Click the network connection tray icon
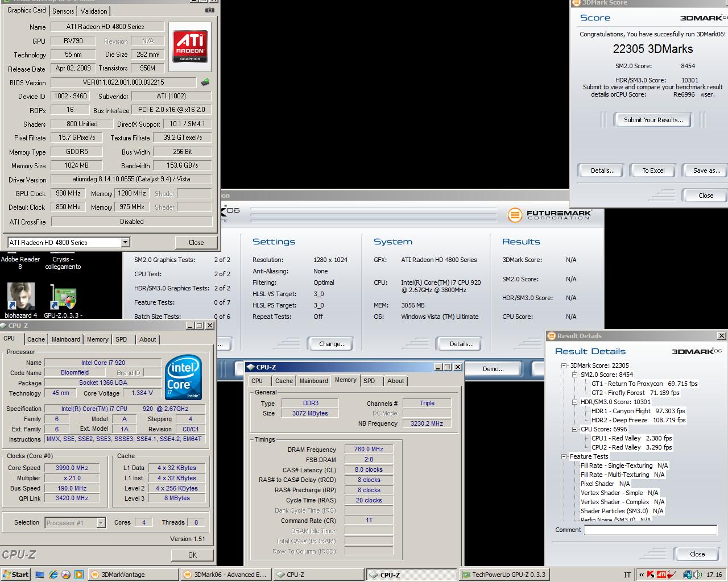The height and width of the screenshot is (582, 728). pyautogui.click(x=687, y=575)
